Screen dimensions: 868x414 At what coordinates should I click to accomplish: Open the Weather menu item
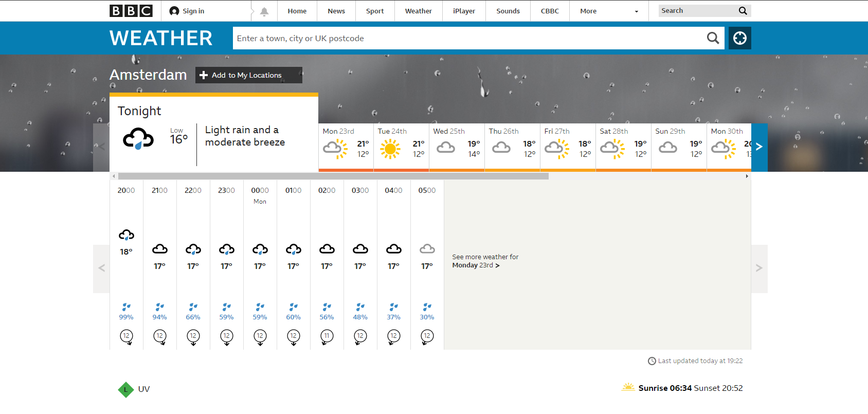(x=419, y=11)
